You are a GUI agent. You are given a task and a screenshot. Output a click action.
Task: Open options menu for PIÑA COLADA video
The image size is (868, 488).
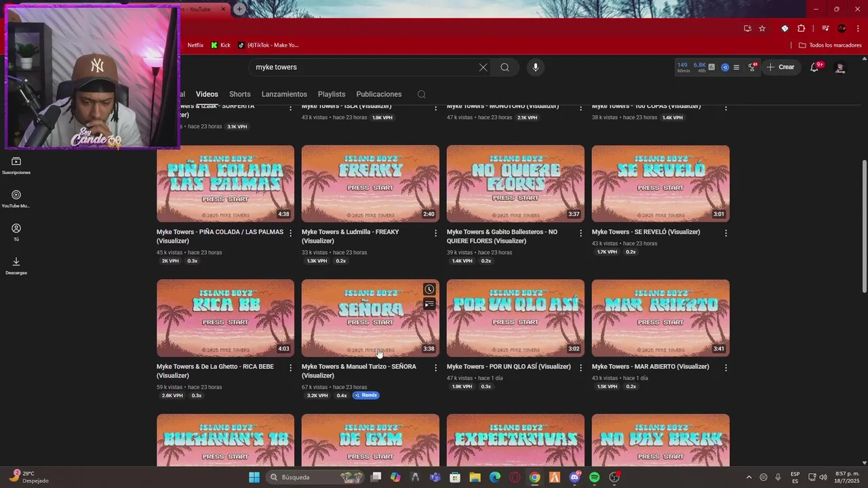click(x=290, y=233)
